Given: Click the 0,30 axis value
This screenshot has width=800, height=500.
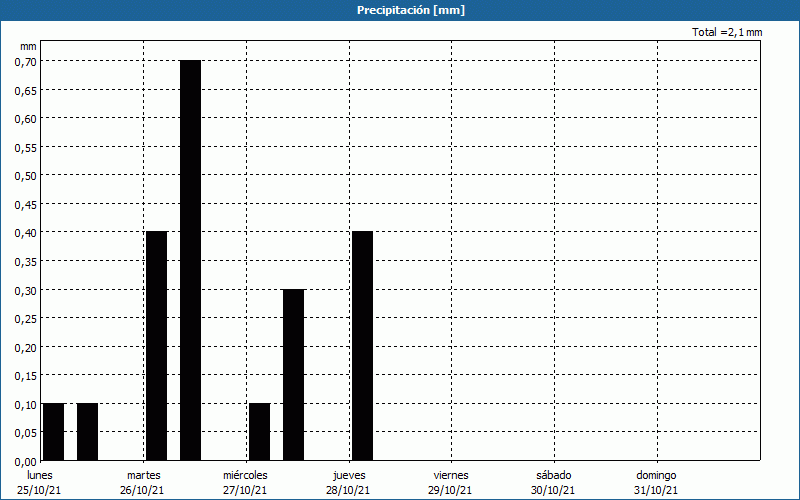Looking at the screenshot, I should point(25,290).
